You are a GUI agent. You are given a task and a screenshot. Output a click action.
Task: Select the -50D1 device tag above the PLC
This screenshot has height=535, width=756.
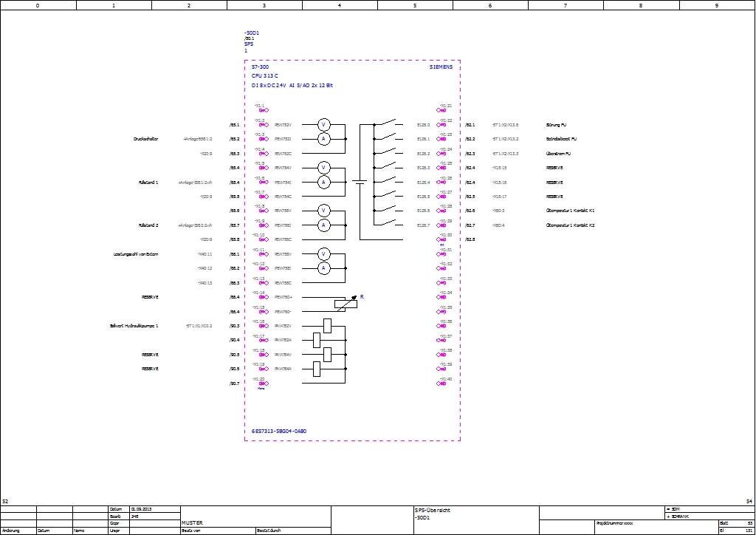click(x=252, y=33)
